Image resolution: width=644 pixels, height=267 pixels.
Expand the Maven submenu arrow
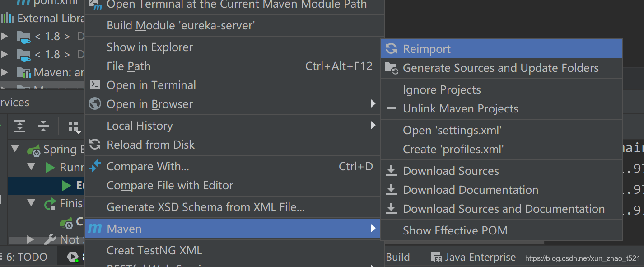373,229
